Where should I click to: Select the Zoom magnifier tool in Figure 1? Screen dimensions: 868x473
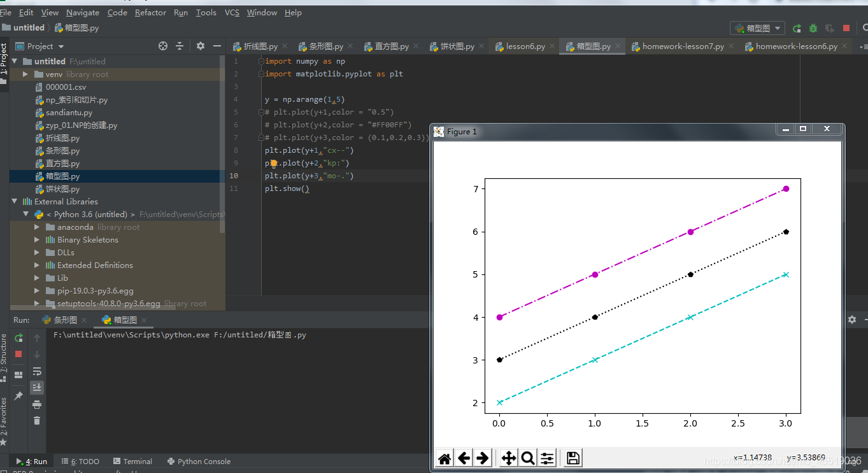527,458
